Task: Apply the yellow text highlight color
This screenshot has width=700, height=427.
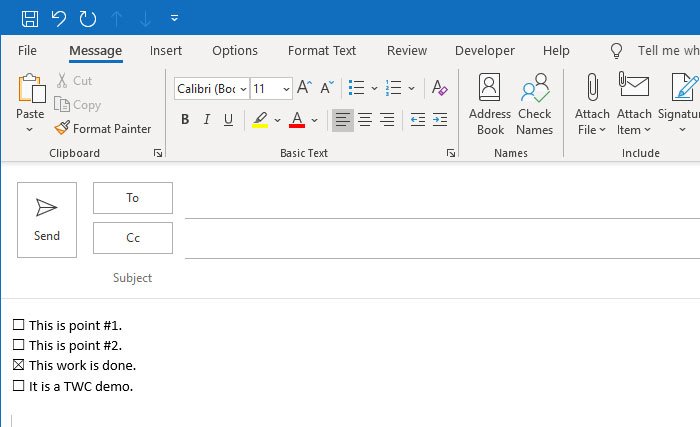Action: (x=260, y=120)
